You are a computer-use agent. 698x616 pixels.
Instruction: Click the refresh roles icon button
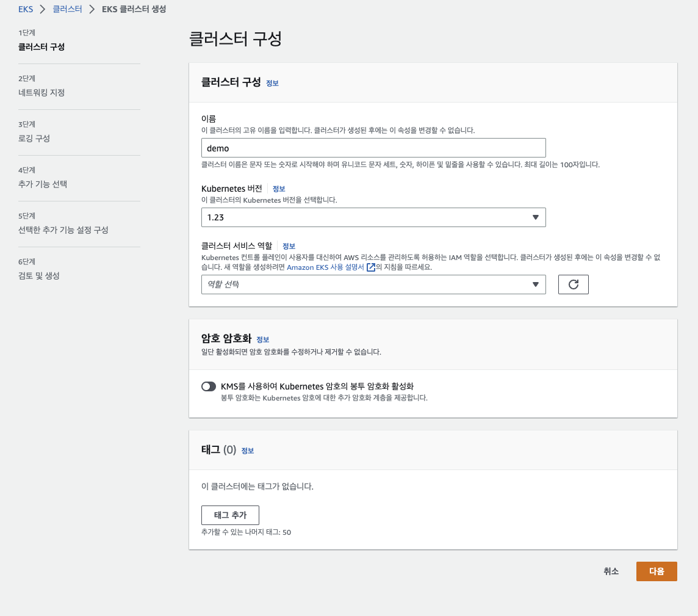point(573,284)
